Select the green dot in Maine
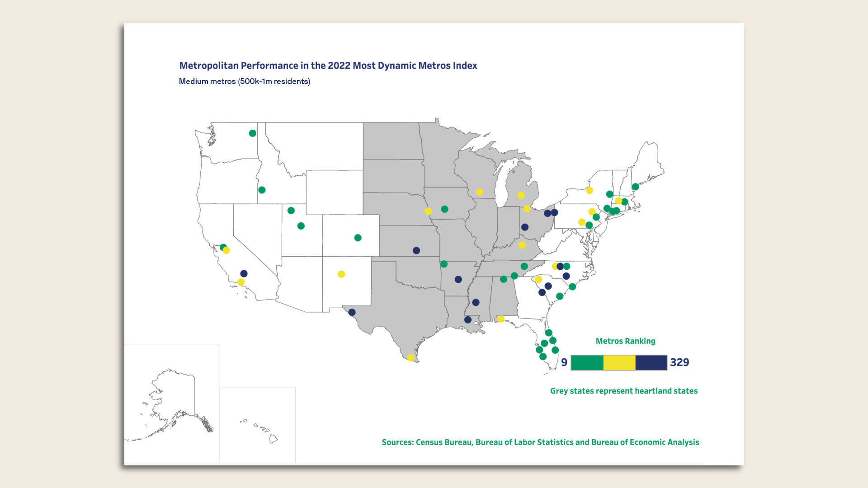 point(635,187)
